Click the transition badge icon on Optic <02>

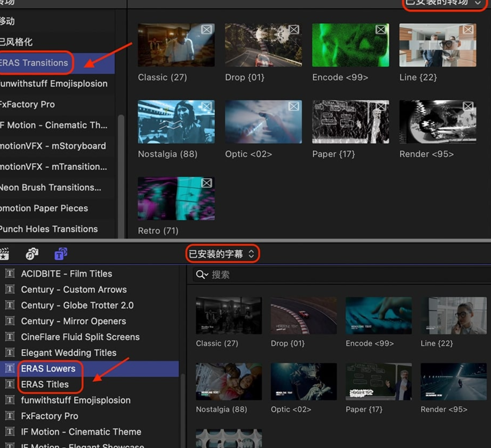[294, 106]
